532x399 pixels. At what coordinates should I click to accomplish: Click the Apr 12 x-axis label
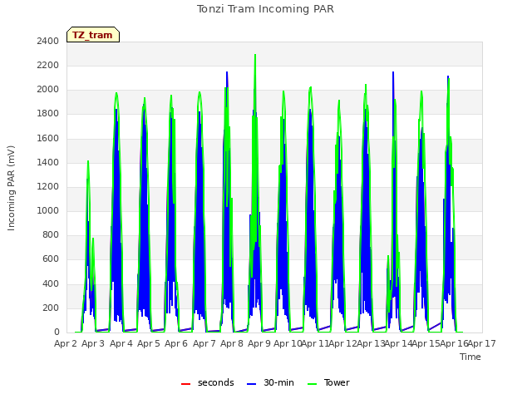tap(342, 343)
